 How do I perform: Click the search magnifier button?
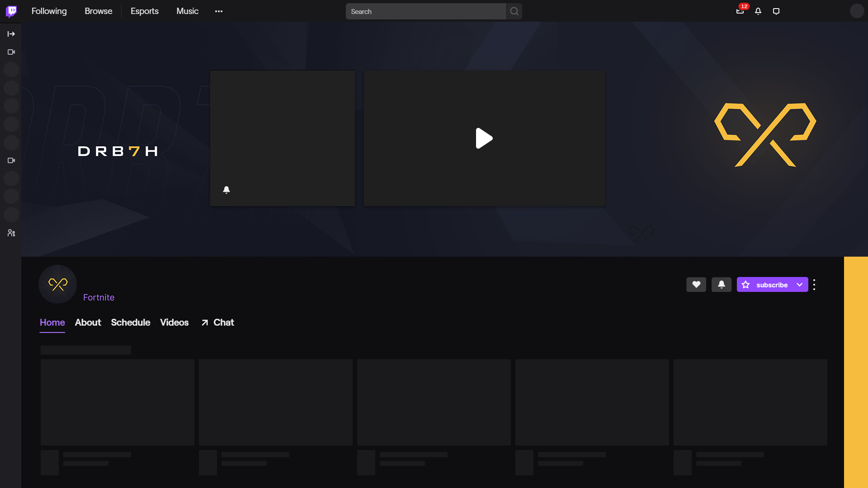point(514,11)
